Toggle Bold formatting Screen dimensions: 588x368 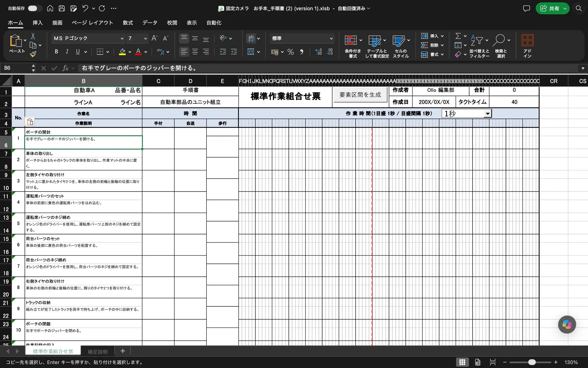(x=56, y=51)
